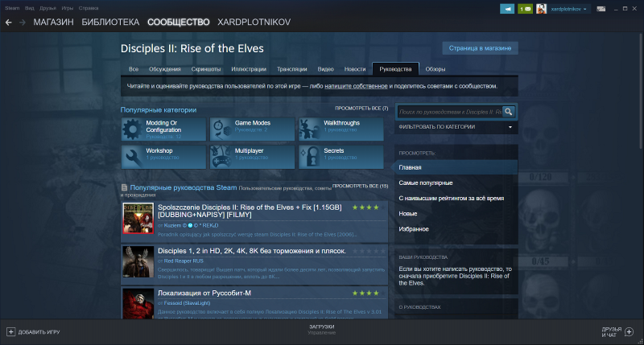Open the xardplotnikov account dropdown
Viewport: 644px width, 345px height.
click(x=569, y=9)
